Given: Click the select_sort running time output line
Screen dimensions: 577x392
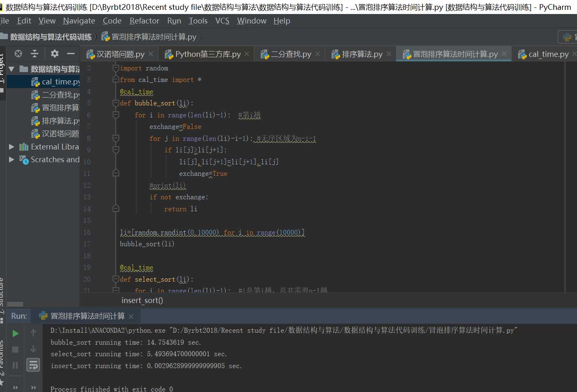Looking at the screenshot, I should click(x=139, y=354).
